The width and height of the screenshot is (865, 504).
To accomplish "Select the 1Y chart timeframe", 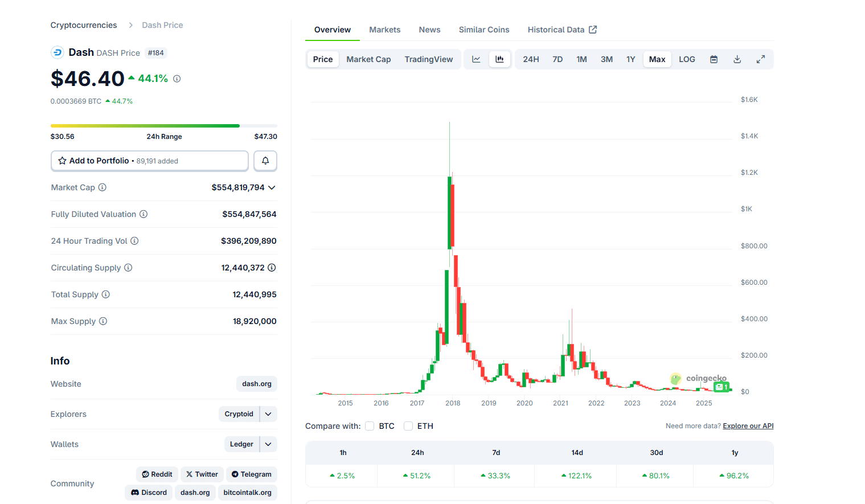I will point(630,59).
